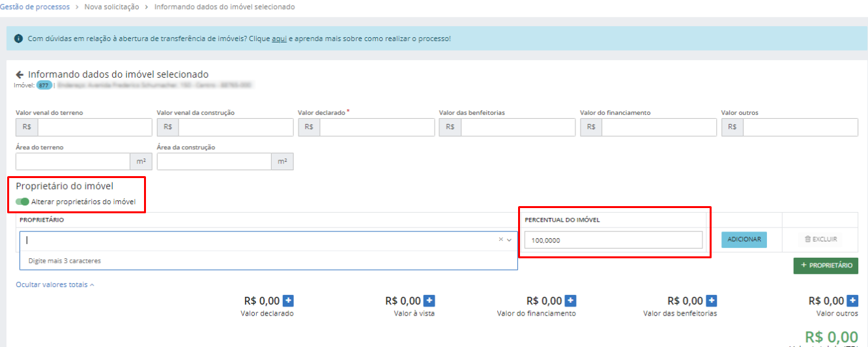Collapse totals via Ocultar valores totais
Viewport: 868px width, 347px height.
click(55, 284)
